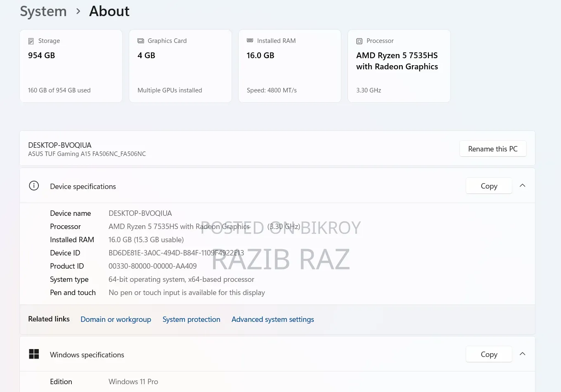Image resolution: width=561 pixels, height=392 pixels.
Task: Open Domain or workgroup link
Action: pos(116,319)
